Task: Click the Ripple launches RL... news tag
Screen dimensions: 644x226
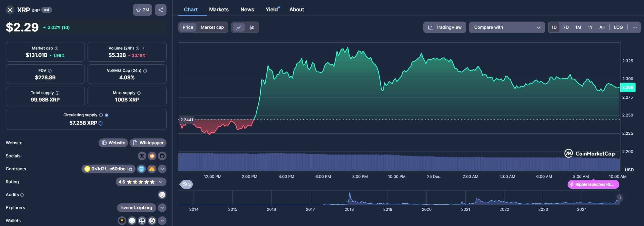Action: [x=593, y=184]
